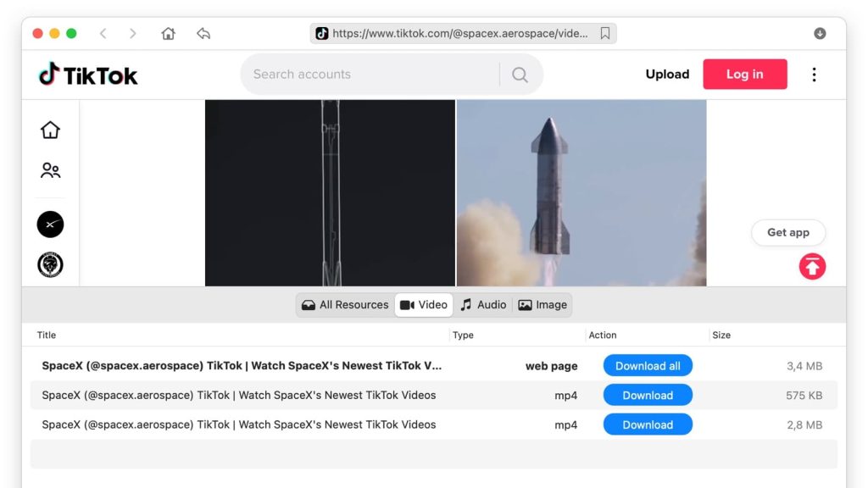Click the 2,8 MB size value

tap(804, 424)
